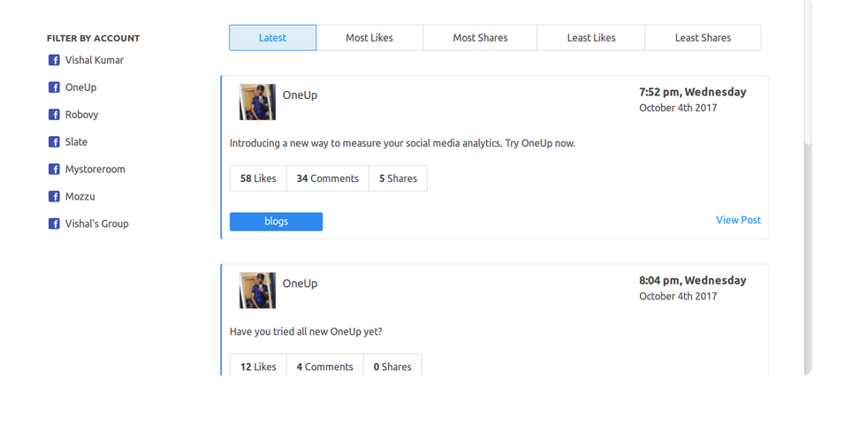Filter posts by Mystoreroom
This screenshot has width=868, height=439.
[95, 170]
